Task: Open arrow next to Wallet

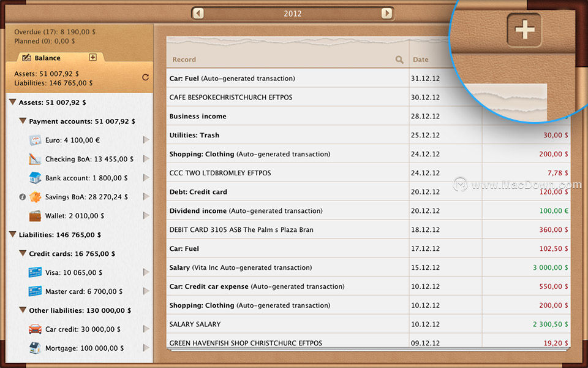Action: tap(146, 215)
